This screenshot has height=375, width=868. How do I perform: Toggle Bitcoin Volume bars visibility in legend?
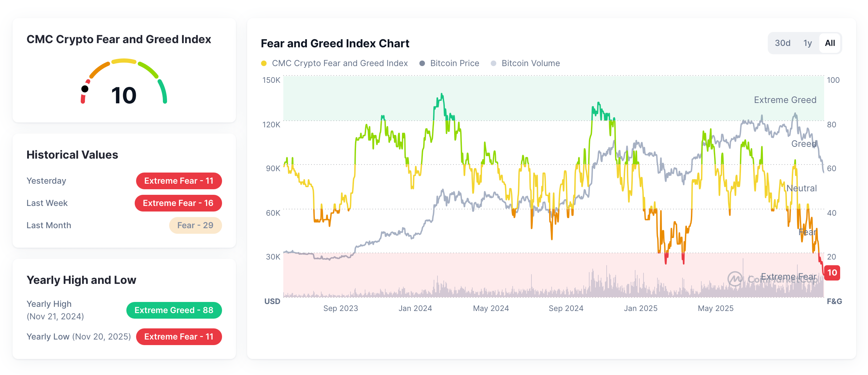pos(530,63)
